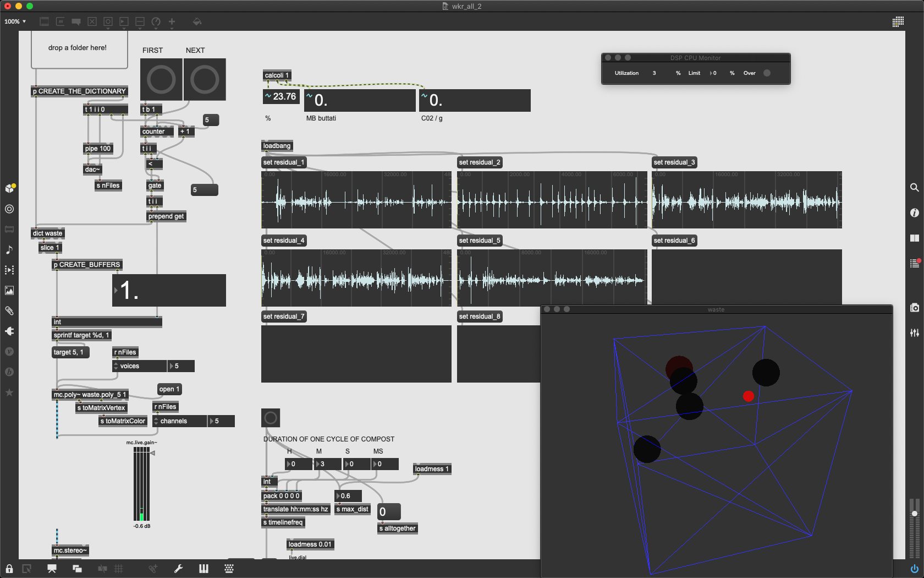Screen dimensions: 924x578
Task: Open the audio notes icon in left sidebar
Action: [9, 250]
